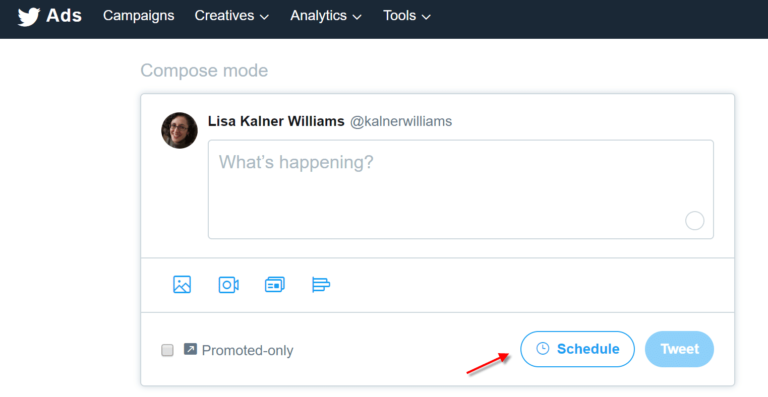Click the character counter circle

pyautogui.click(x=694, y=221)
